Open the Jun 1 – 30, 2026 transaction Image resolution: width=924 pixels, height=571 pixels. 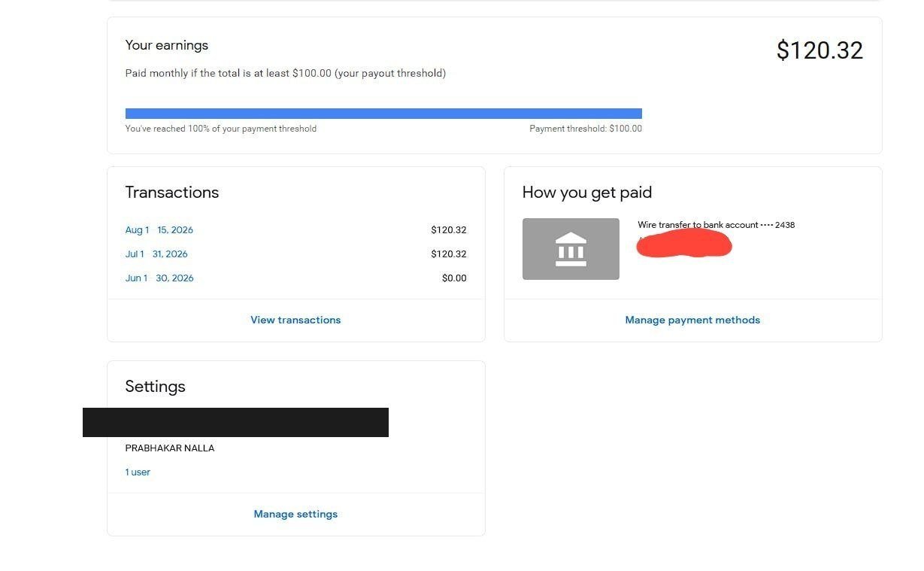159,278
